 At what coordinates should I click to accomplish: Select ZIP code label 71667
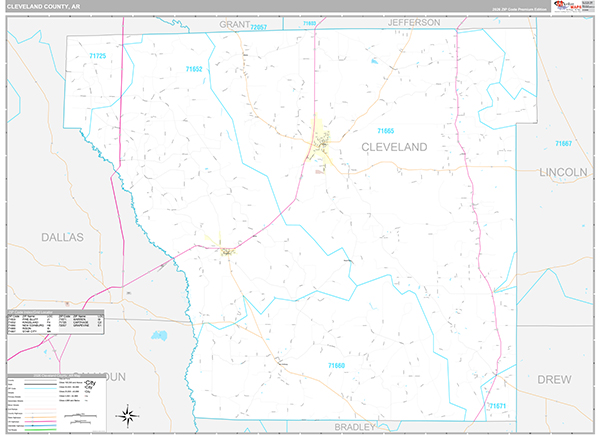(x=563, y=143)
